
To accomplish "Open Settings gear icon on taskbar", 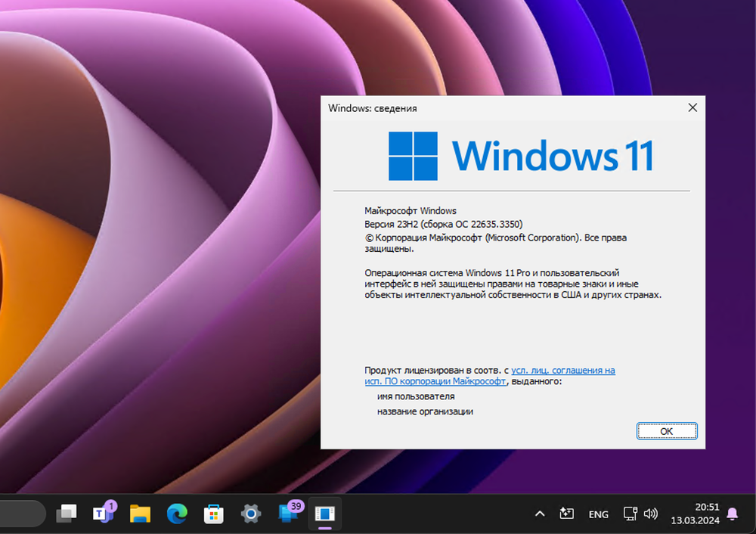I will pyautogui.click(x=251, y=514).
